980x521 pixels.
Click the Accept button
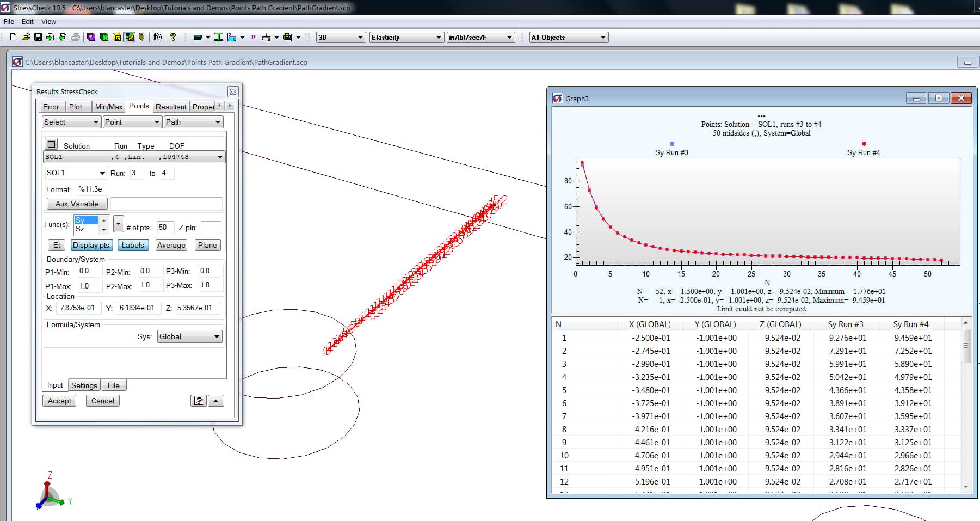(59, 401)
